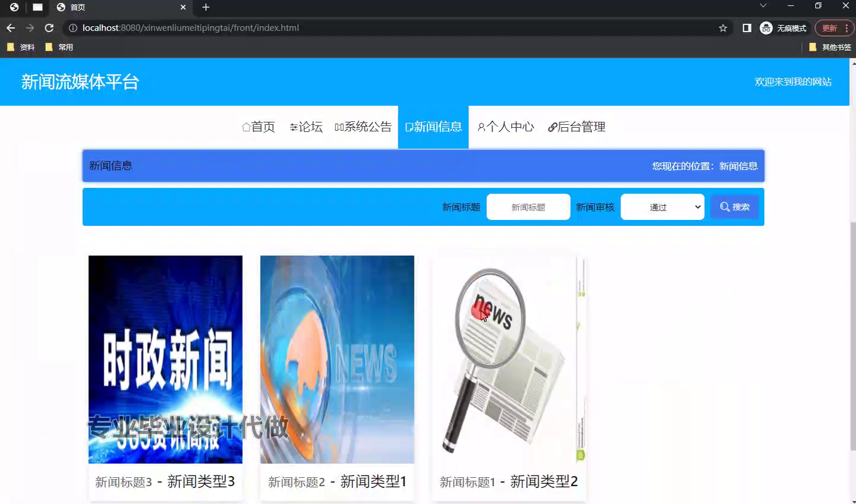856x504 pixels.
Task: Go back with the browser back arrow
Action: point(11,28)
